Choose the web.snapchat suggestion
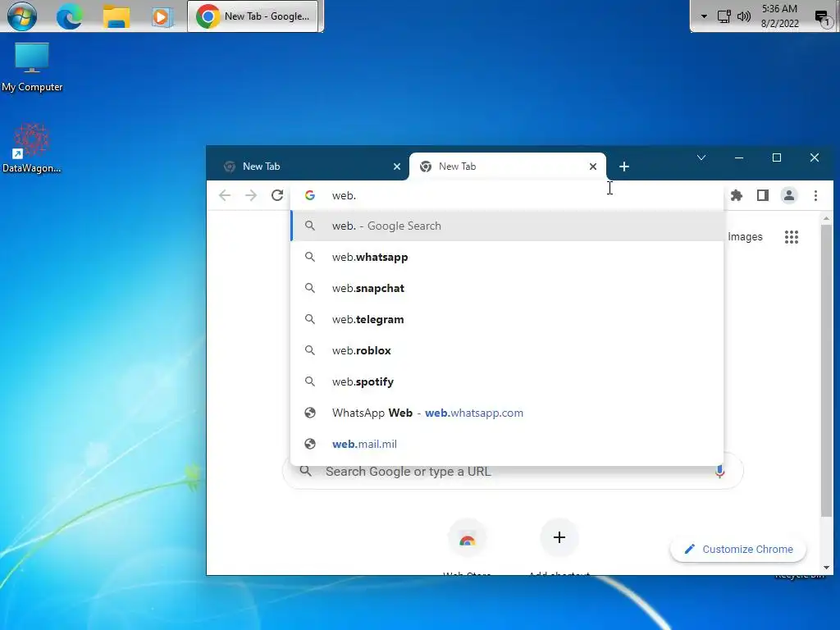 click(x=507, y=288)
